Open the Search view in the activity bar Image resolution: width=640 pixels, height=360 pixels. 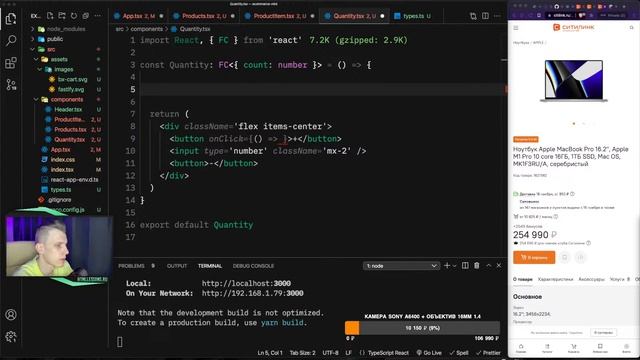pos(11,40)
